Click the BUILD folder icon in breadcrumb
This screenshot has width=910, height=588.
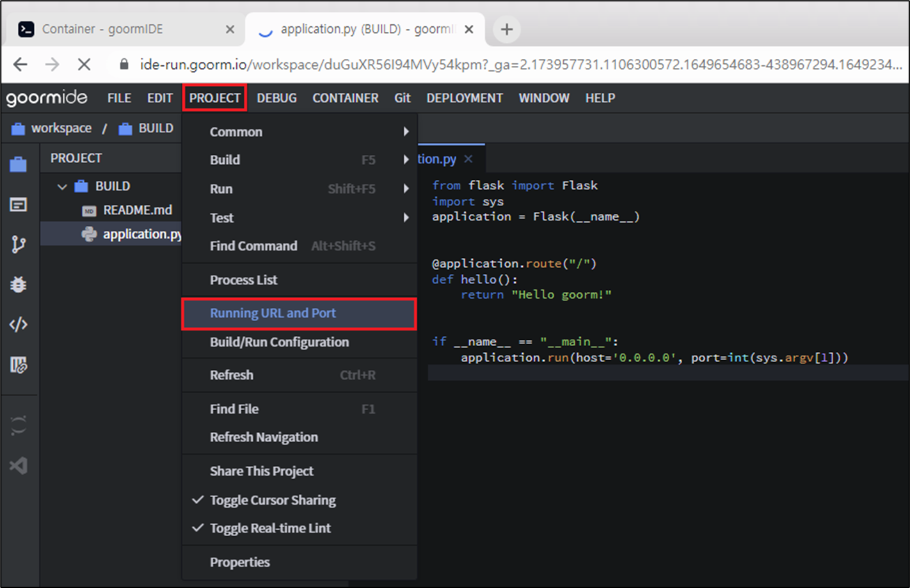click(125, 129)
